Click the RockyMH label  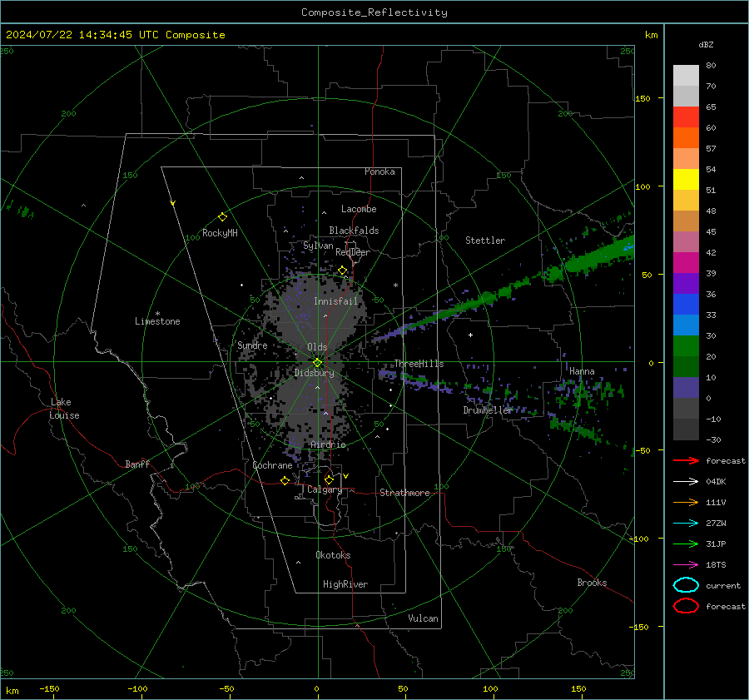coord(220,233)
